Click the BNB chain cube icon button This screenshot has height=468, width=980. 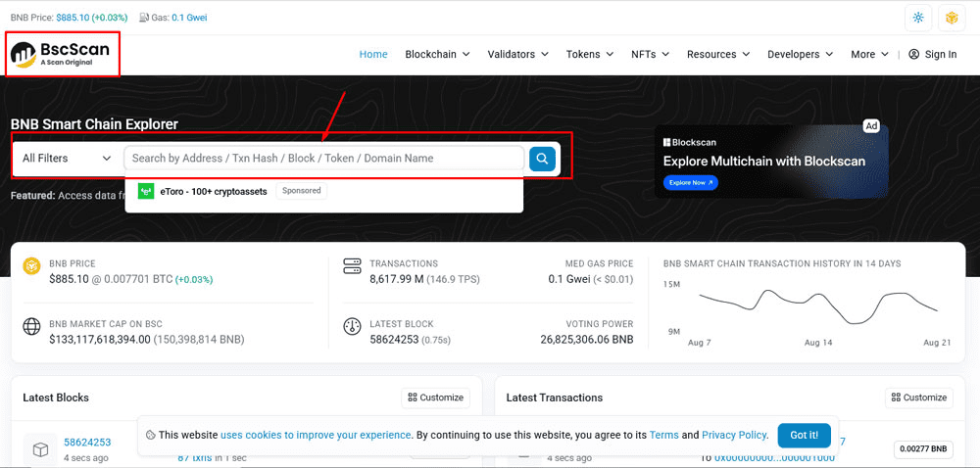(951, 18)
